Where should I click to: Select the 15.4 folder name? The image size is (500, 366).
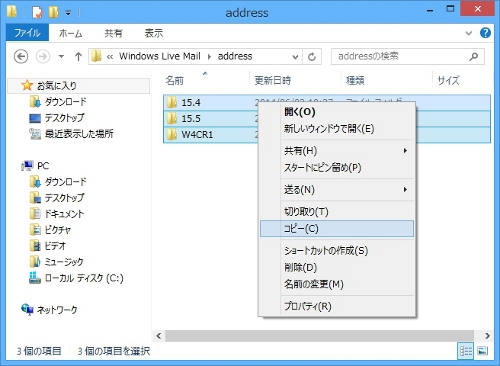pyautogui.click(x=191, y=103)
